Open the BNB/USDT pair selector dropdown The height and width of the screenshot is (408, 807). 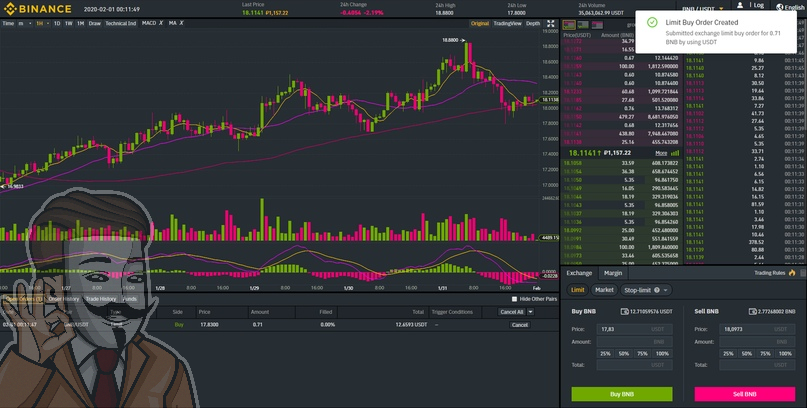click(x=721, y=9)
